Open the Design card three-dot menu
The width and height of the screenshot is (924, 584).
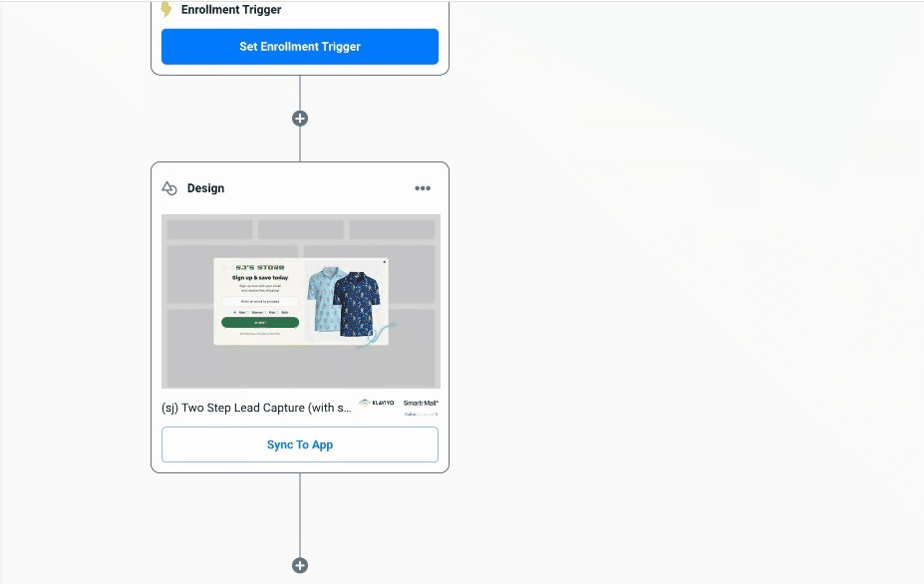click(423, 188)
